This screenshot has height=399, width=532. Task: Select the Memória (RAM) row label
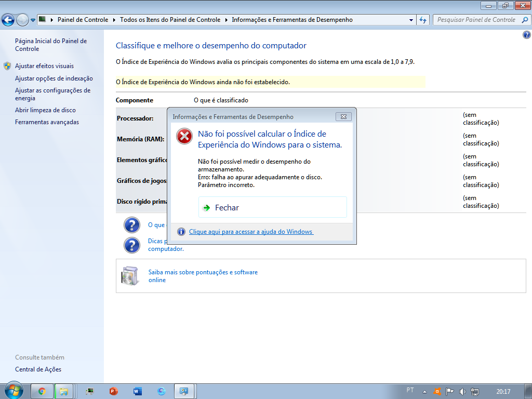click(140, 139)
